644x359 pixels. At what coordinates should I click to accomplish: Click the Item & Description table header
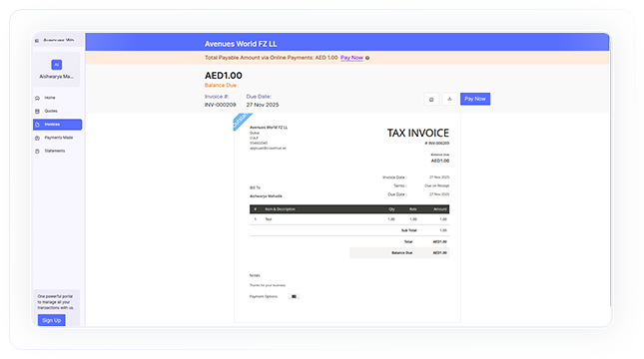tap(281, 209)
